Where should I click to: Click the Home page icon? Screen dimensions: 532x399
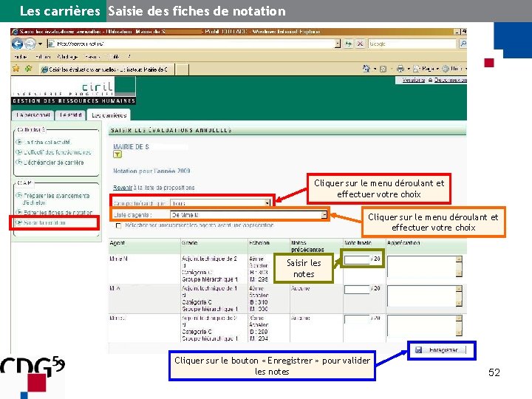tap(366, 69)
